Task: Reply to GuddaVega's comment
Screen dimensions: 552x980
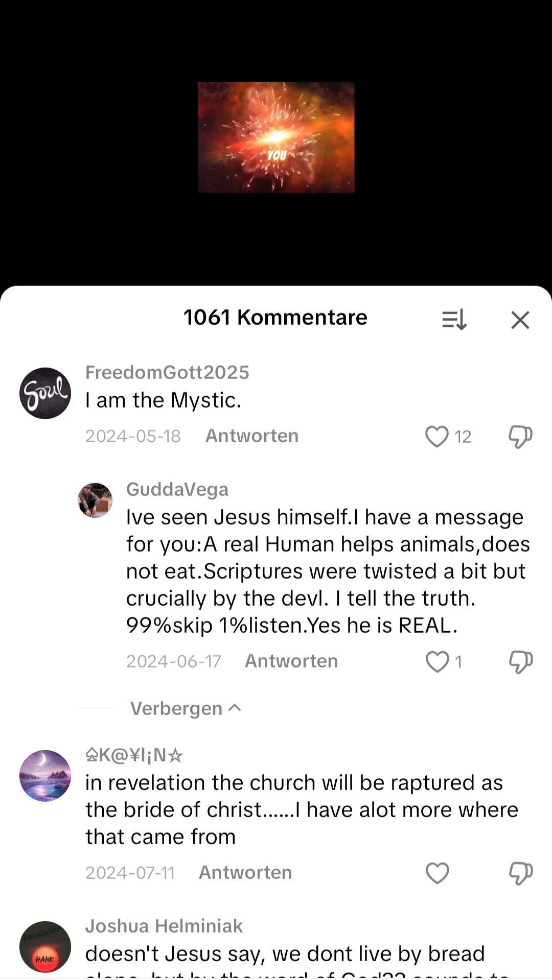Action: pyautogui.click(x=291, y=661)
